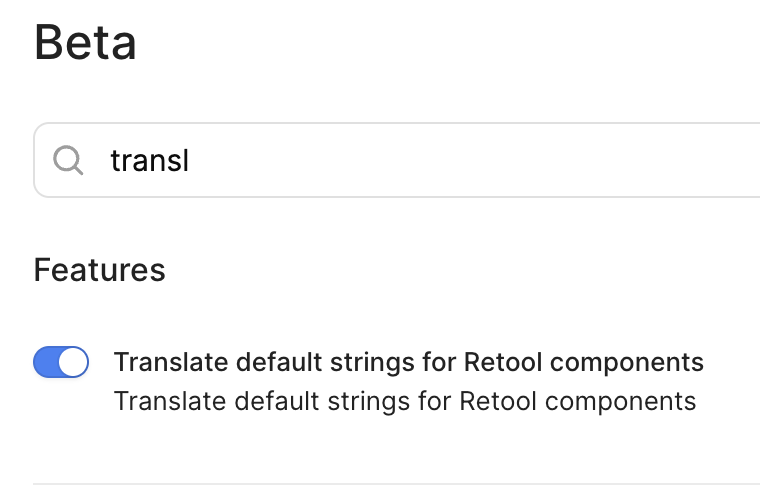Hit the gray magnifier in the search bar

(68, 160)
